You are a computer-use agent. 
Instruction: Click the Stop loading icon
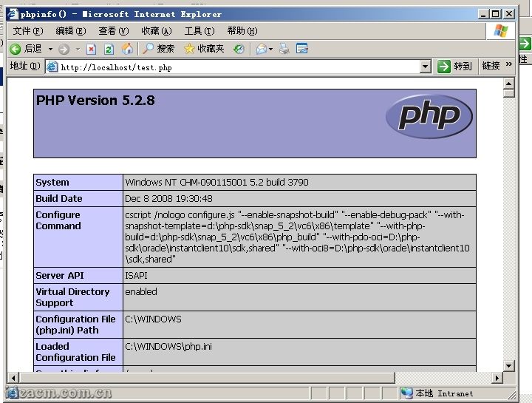click(92, 49)
